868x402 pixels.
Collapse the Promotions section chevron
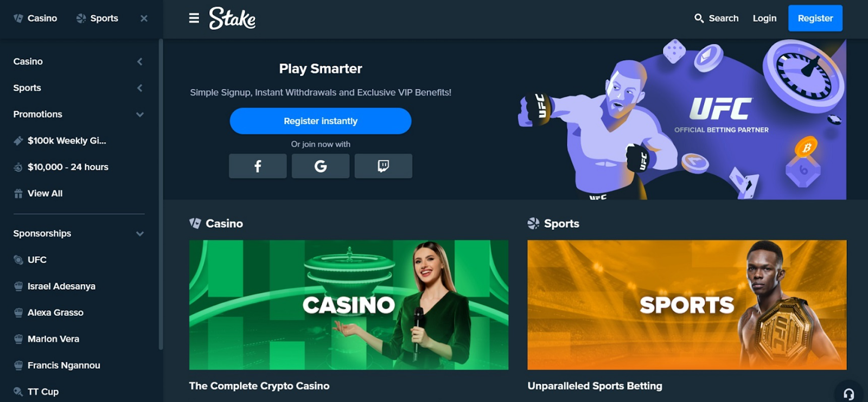pos(140,114)
